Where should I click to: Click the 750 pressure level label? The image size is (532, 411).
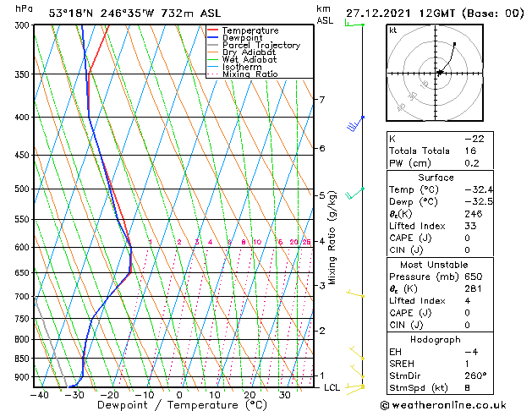[24, 319]
